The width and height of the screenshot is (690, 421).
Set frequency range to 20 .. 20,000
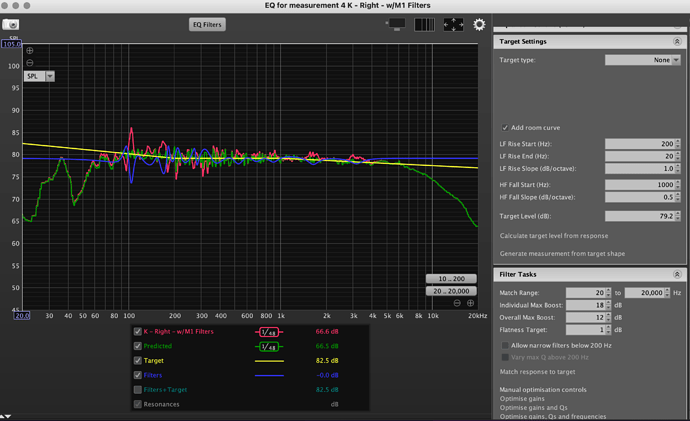click(451, 291)
